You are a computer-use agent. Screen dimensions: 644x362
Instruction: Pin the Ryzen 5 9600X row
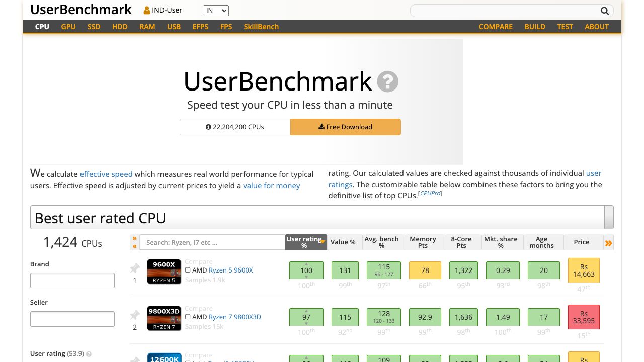click(x=135, y=269)
